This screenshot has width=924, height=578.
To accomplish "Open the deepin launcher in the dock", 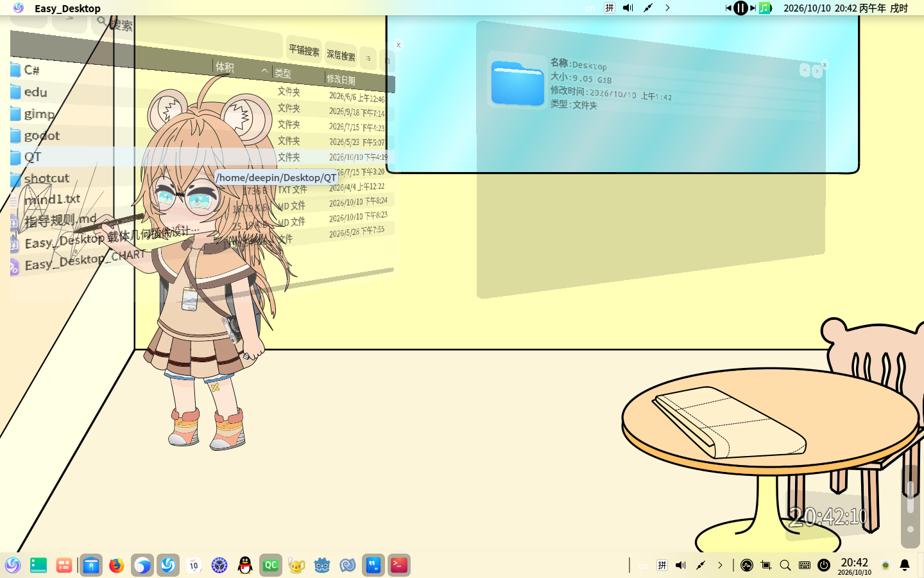I will [x=13, y=565].
